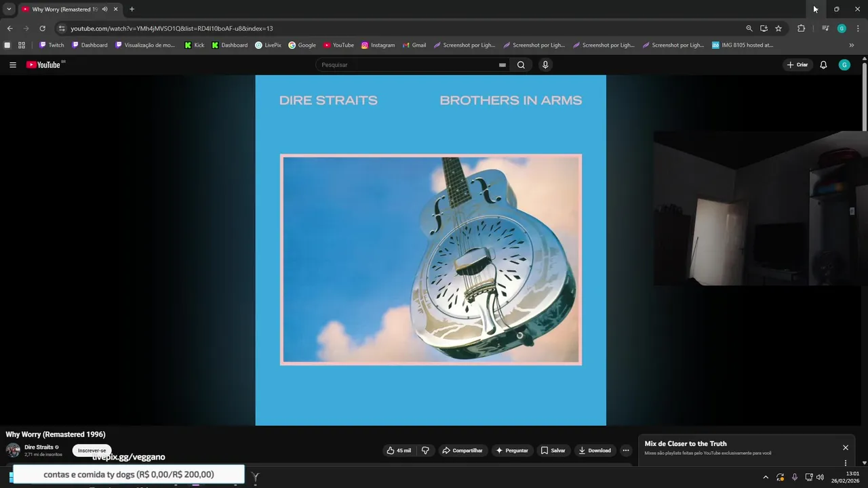The height and width of the screenshot is (488, 868).
Task: Open the Gmail bookmark
Action: click(414, 45)
